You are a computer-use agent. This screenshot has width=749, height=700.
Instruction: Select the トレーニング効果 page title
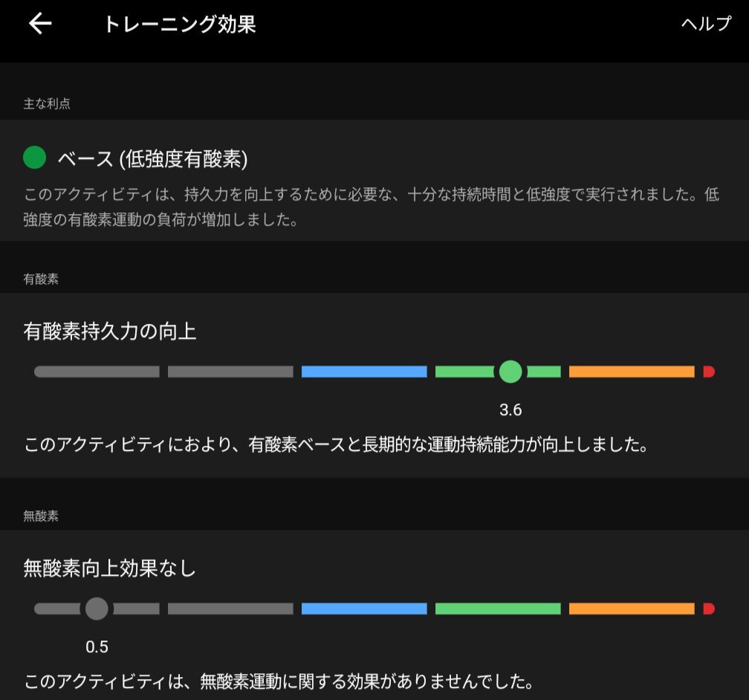179,24
